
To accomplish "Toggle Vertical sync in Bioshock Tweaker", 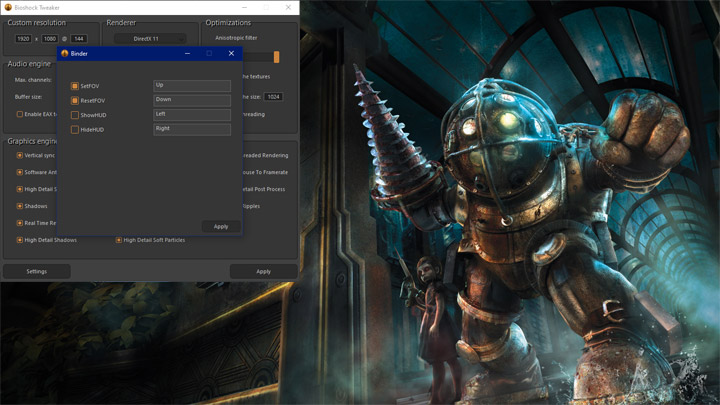I will pyautogui.click(x=20, y=155).
